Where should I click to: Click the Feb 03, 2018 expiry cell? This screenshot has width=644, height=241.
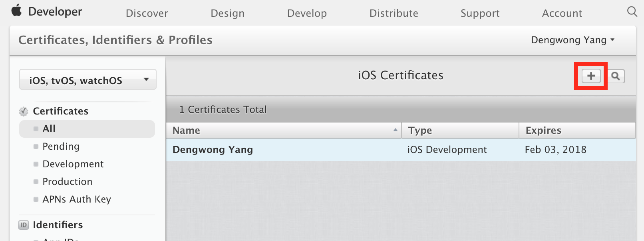[x=556, y=150]
